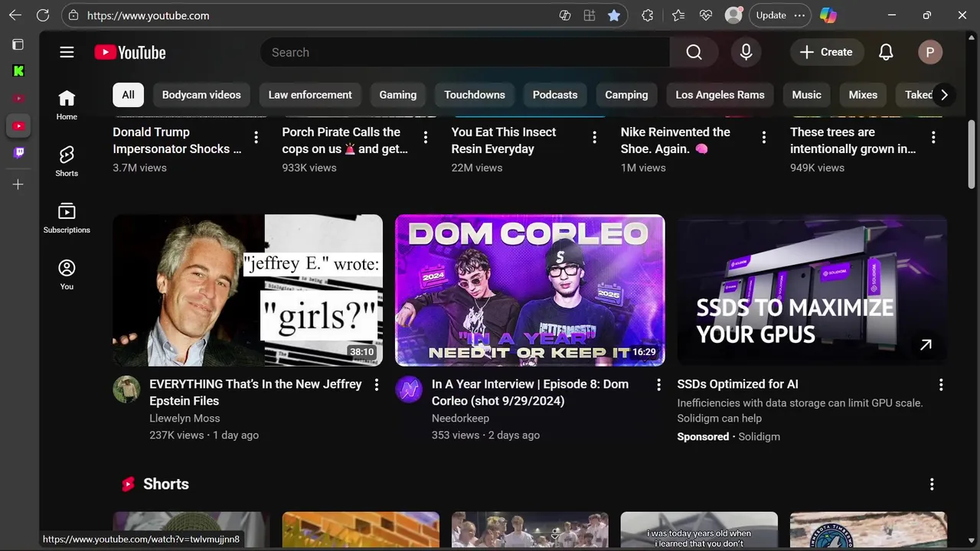Open Needorkeep channel link
Image resolution: width=980 pixels, height=551 pixels.
coord(460,419)
